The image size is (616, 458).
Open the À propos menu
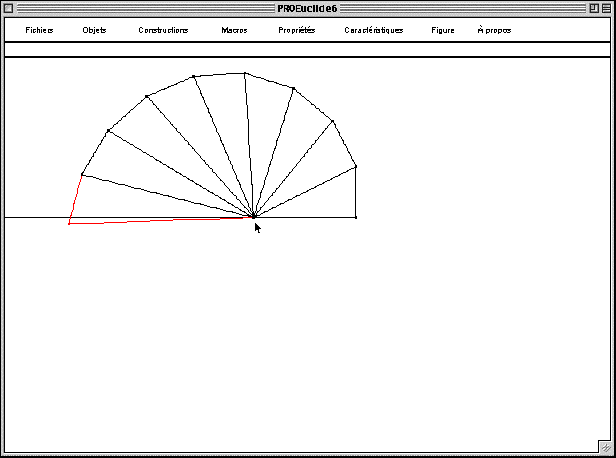tap(494, 30)
